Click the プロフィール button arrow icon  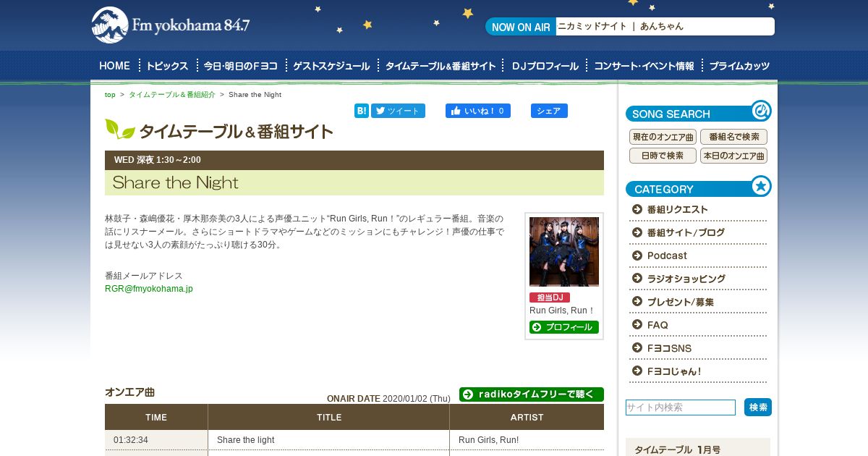click(x=537, y=327)
